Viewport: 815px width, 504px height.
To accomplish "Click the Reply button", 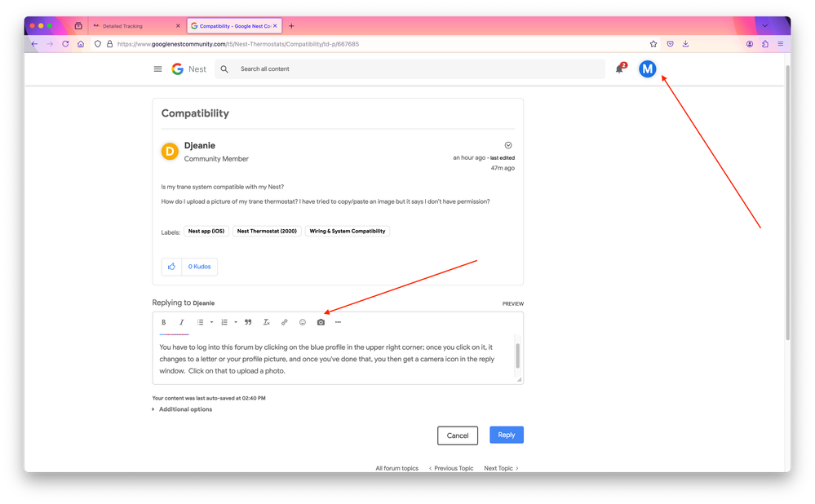I will pos(507,435).
